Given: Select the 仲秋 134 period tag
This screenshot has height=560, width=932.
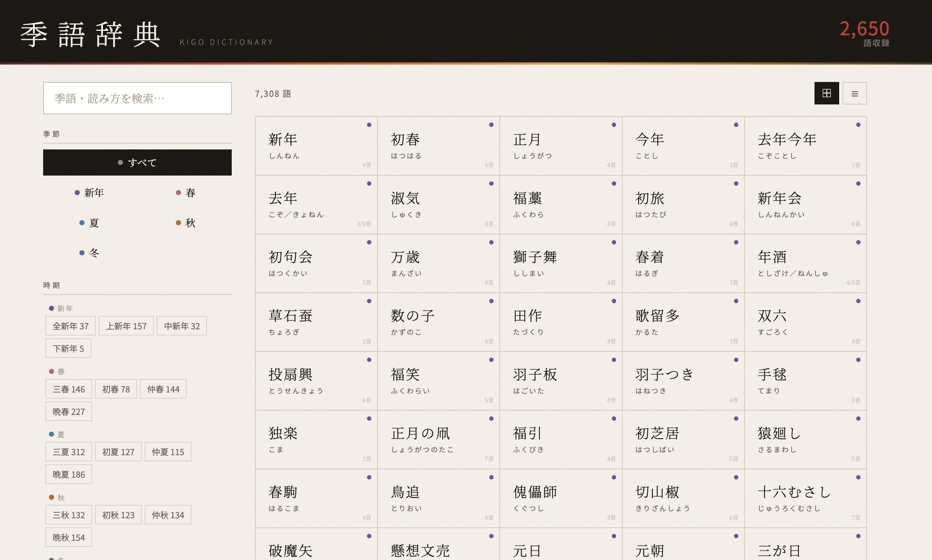Looking at the screenshot, I should (168, 515).
